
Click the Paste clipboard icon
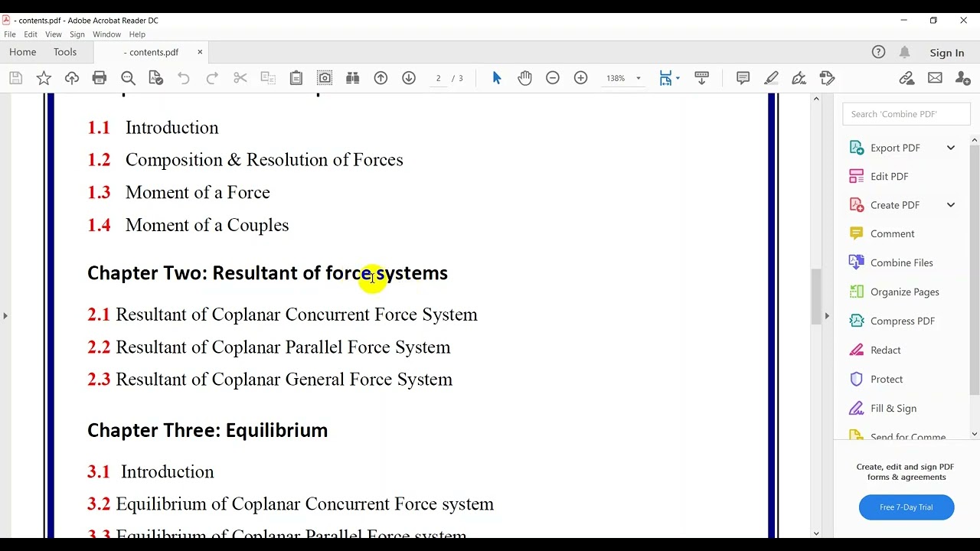coord(296,78)
